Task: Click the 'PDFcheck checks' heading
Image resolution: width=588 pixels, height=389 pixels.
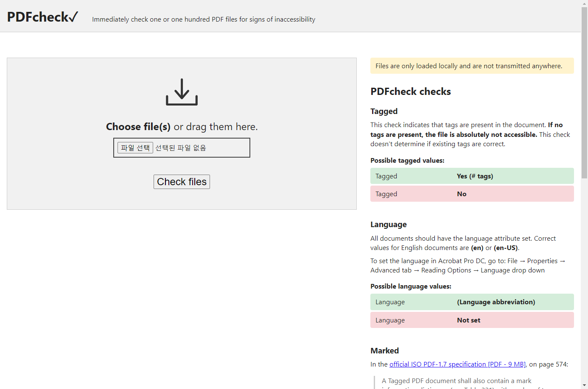Action: click(x=410, y=92)
